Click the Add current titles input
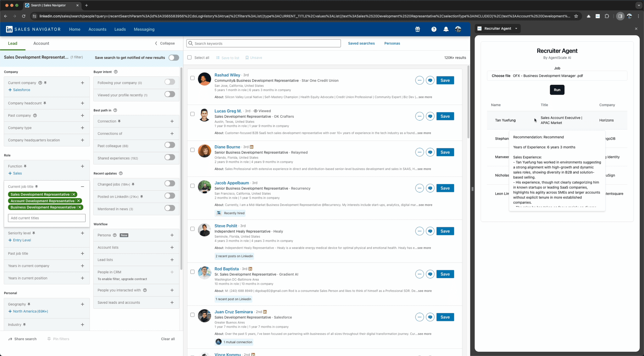This screenshot has height=356, width=644. tap(47, 218)
